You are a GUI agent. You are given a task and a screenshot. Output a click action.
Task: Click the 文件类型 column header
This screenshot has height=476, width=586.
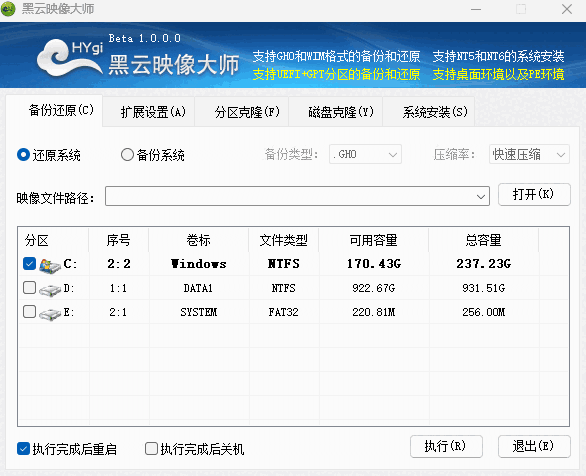(x=284, y=240)
